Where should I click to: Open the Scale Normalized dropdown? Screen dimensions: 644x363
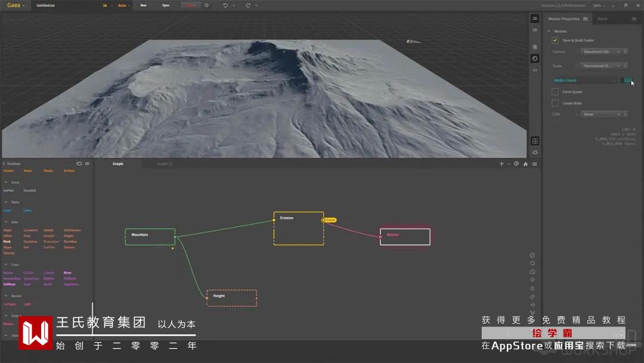coord(601,66)
